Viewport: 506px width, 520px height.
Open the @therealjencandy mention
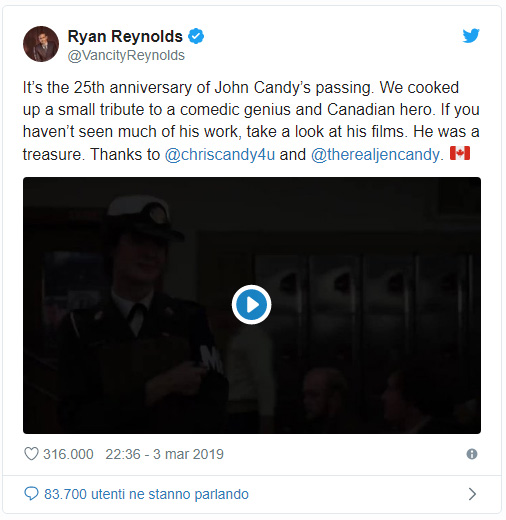[x=375, y=154]
